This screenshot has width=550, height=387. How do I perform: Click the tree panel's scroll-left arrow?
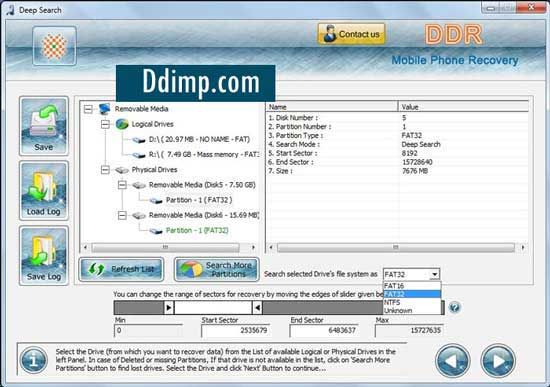click(85, 248)
